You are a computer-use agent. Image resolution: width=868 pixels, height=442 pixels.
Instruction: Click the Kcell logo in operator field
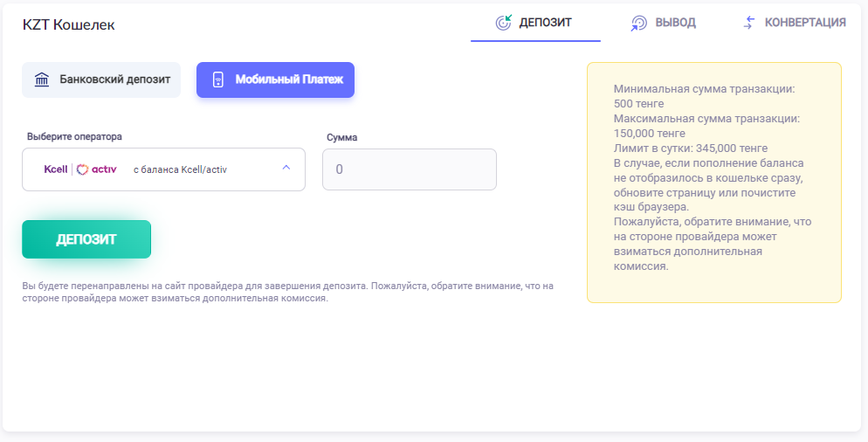[x=56, y=169]
